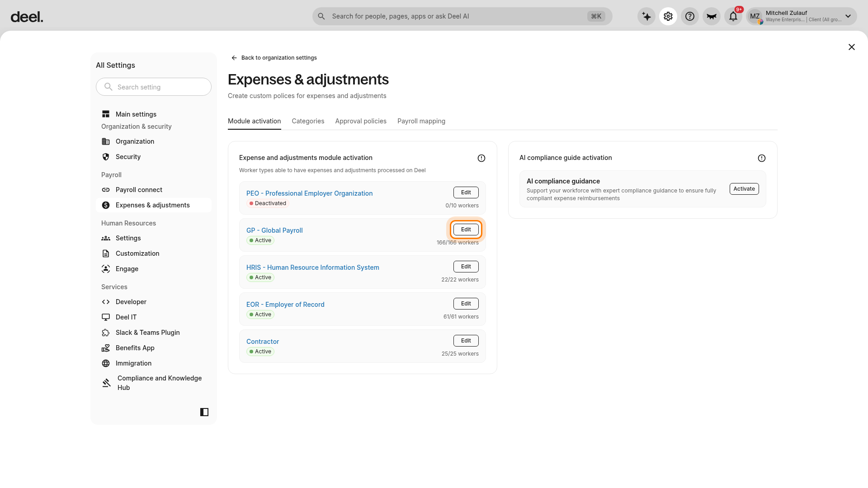Open Customization in sidebar
This screenshot has width=868, height=488.
tap(154, 253)
